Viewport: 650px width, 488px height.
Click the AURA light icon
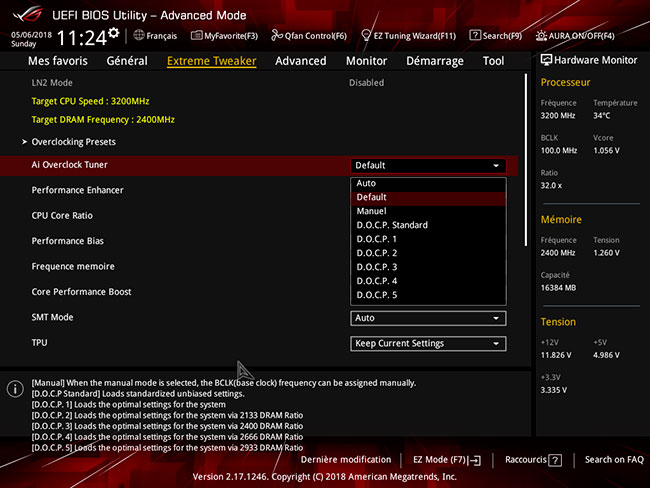click(x=541, y=36)
